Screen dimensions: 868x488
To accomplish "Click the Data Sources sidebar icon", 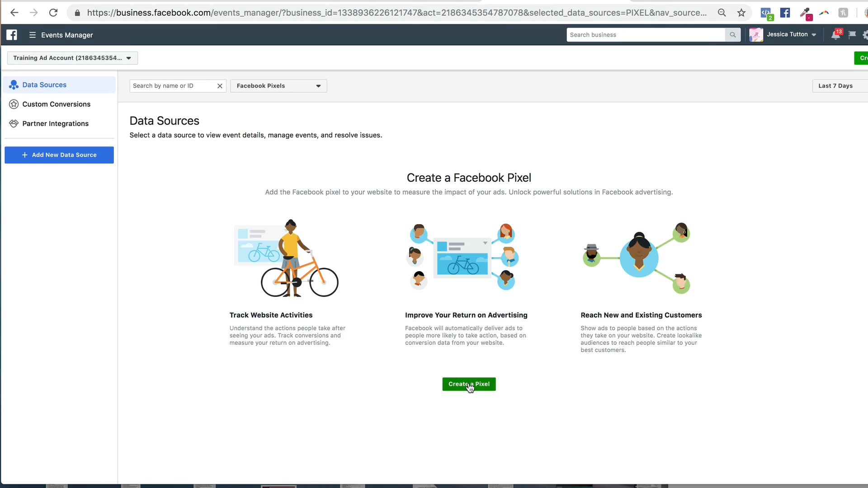I will coord(14,85).
